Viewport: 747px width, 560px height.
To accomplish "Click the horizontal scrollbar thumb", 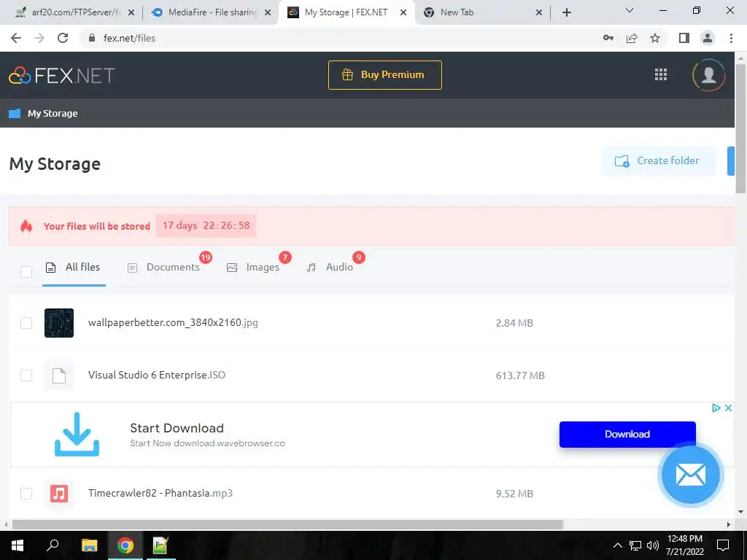I will point(287,525).
